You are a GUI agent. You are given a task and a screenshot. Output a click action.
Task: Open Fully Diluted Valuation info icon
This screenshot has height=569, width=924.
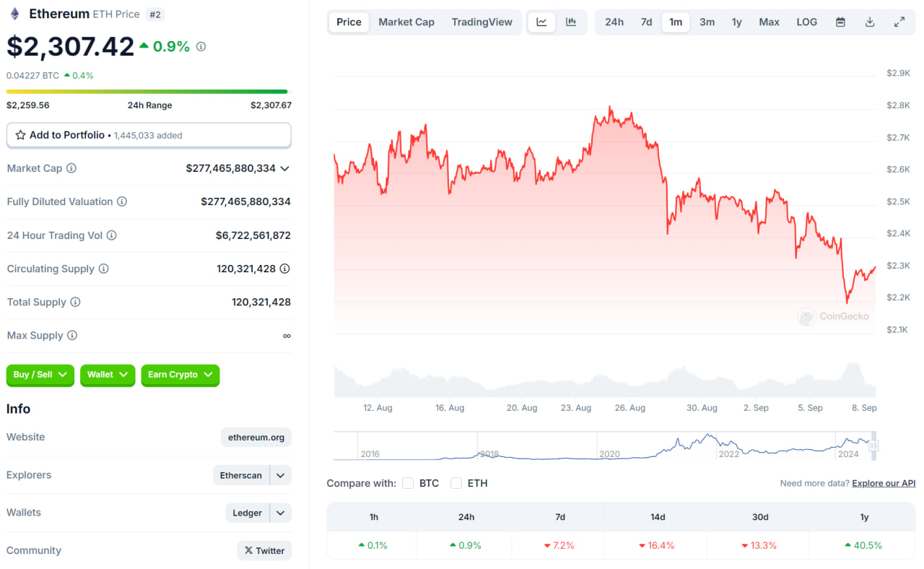(122, 201)
